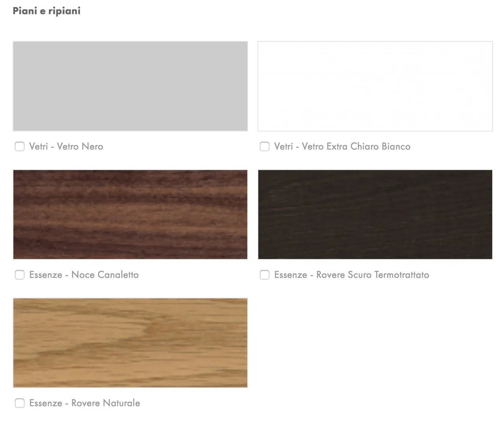Click the "Essenze - Noce Canaletto" label text

click(x=84, y=275)
